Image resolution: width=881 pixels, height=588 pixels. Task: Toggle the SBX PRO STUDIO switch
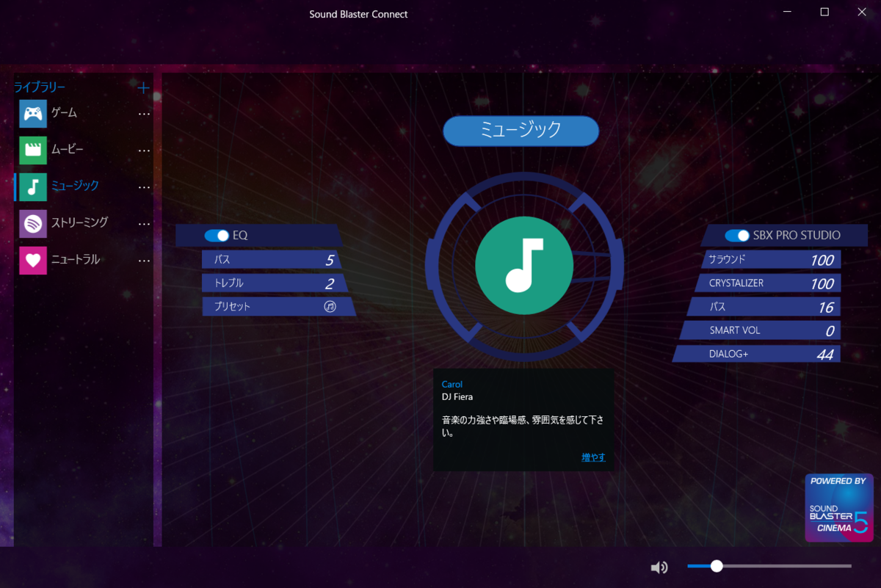(x=737, y=236)
